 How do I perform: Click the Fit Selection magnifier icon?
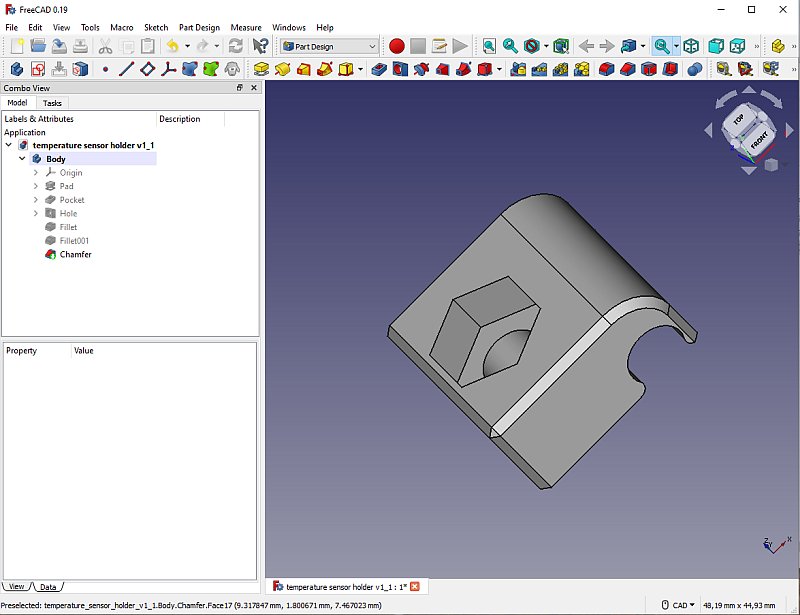click(x=510, y=46)
